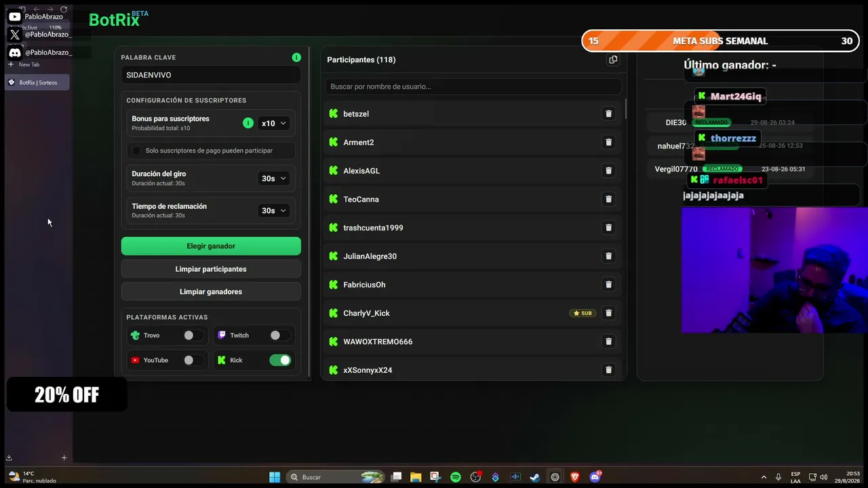Open volume control in system tray
The width and height of the screenshot is (868, 488).
pyautogui.click(x=823, y=477)
